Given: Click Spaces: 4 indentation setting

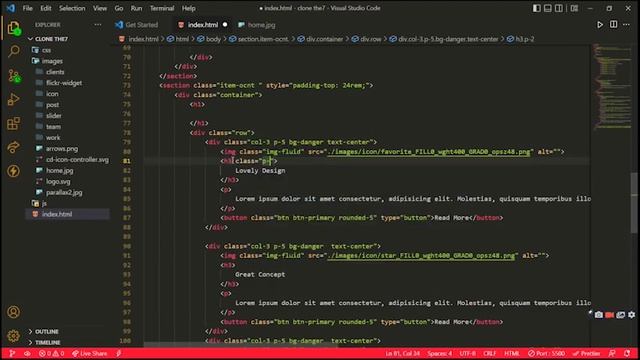Looking at the screenshot, I should 440,353.
